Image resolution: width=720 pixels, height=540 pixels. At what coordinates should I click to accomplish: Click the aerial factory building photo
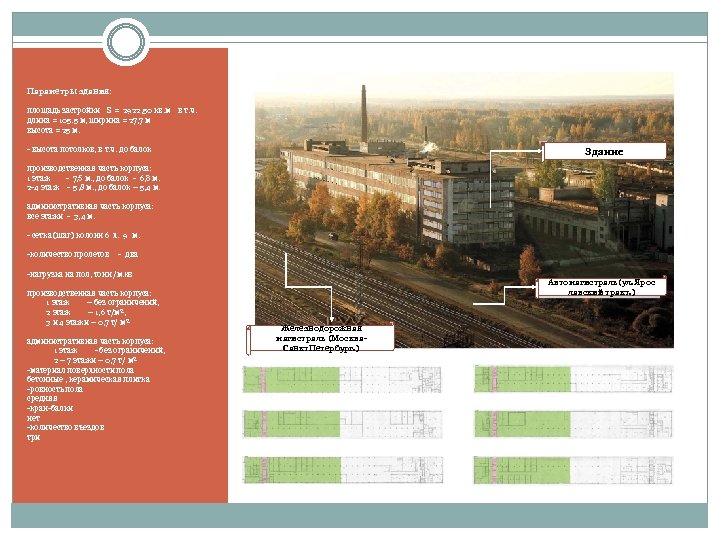click(464, 210)
